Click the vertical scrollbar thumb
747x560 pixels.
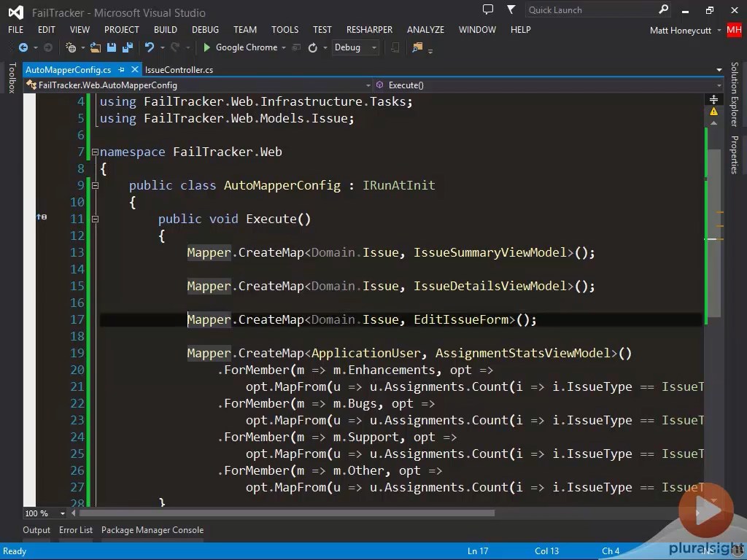click(713, 233)
